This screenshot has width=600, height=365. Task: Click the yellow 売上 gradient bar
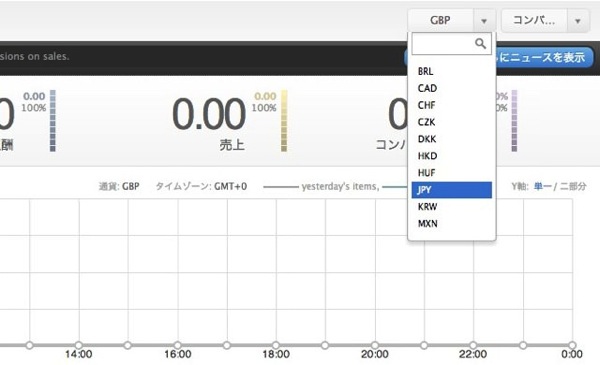[x=284, y=121]
